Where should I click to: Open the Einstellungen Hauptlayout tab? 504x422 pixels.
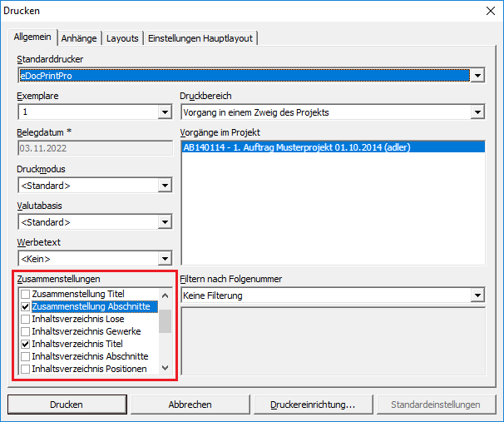click(x=201, y=38)
